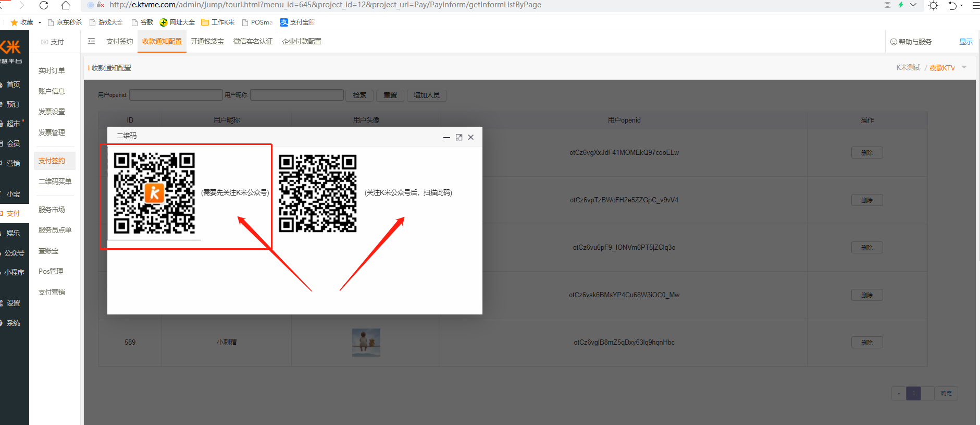Image resolution: width=980 pixels, height=425 pixels.
Task: Reload the page with the browser refresh icon
Action: point(44,5)
